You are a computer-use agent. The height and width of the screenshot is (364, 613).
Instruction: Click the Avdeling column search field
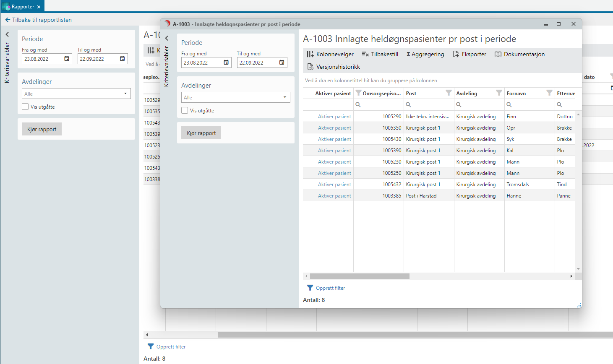(x=482, y=104)
